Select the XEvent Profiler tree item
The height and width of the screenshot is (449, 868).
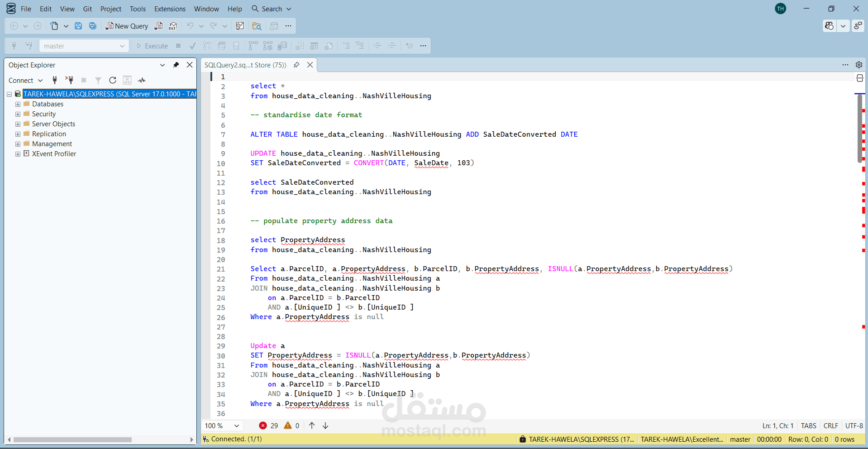point(54,154)
